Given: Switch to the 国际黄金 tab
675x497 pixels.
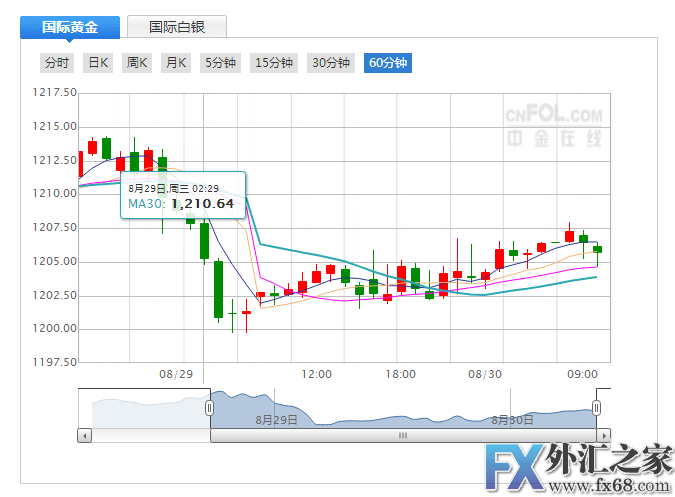Looking at the screenshot, I should [x=70, y=27].
